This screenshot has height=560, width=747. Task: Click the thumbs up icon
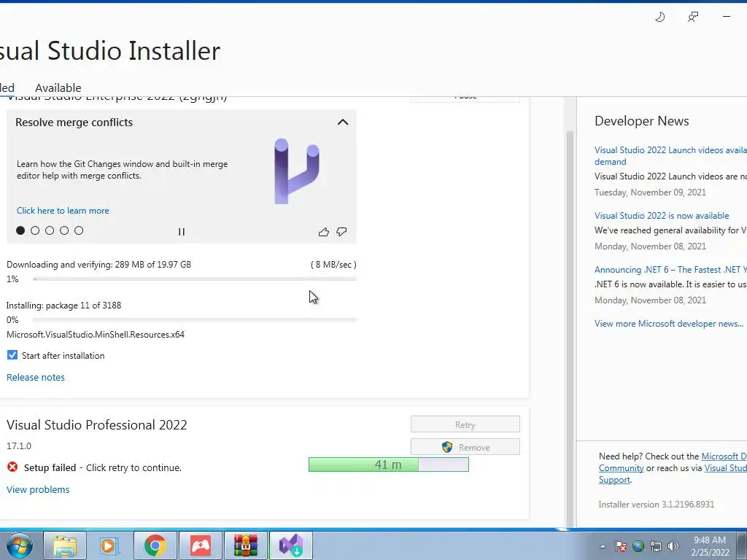tap(323, 232)
